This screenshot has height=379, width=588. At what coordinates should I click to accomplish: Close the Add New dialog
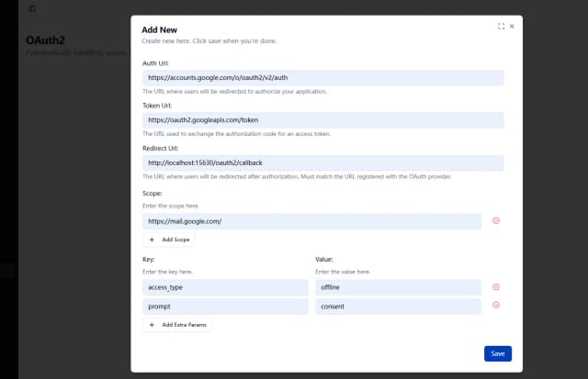pos(512,27)
